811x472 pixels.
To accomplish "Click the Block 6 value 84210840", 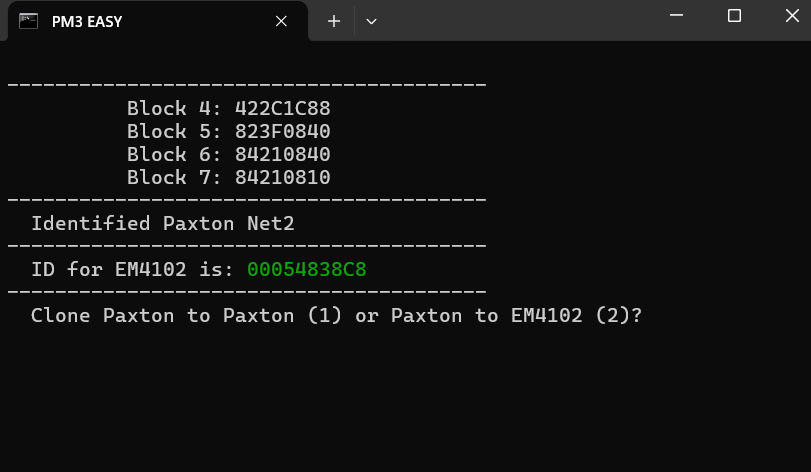I will click(x=282, y=155).
